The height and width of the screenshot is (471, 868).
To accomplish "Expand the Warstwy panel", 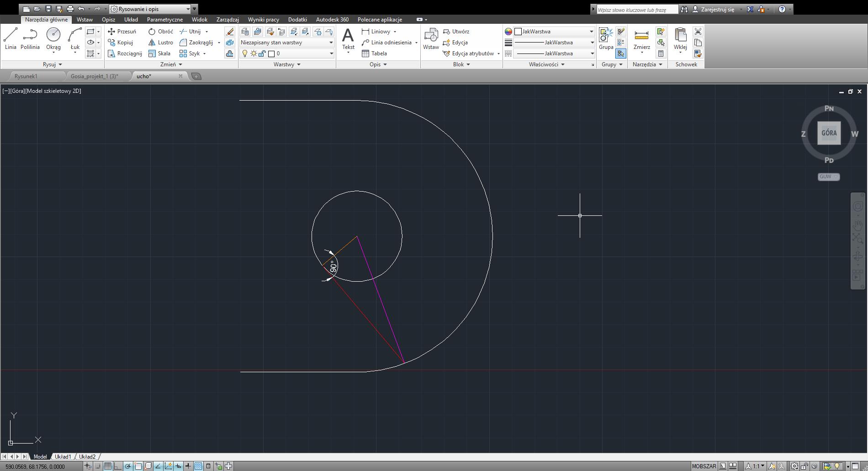I will [287, 64].
